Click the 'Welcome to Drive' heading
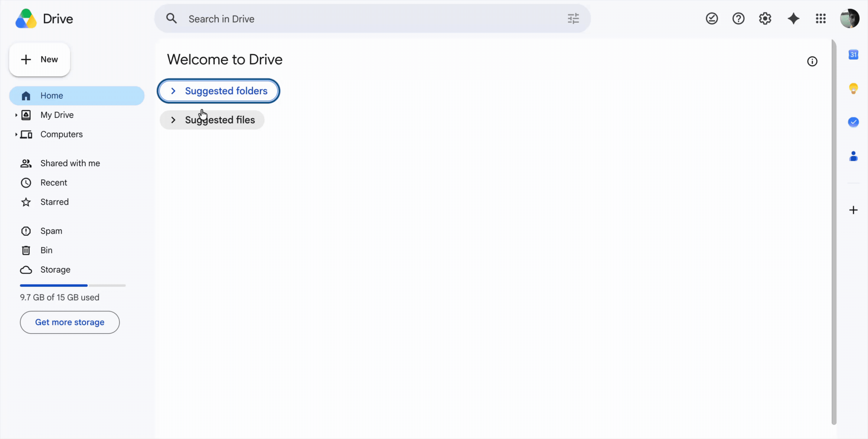 [x=225, y=60]
